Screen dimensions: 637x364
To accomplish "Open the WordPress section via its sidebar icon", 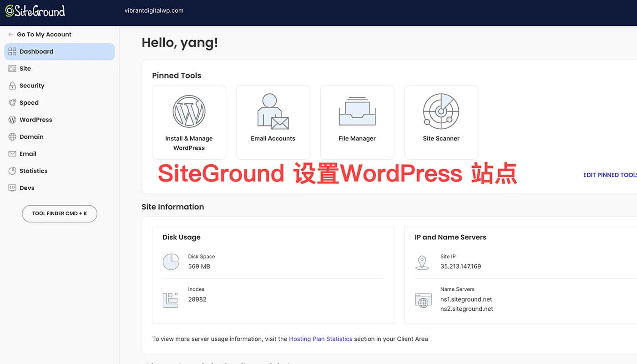I will click(x=12, y=120).
